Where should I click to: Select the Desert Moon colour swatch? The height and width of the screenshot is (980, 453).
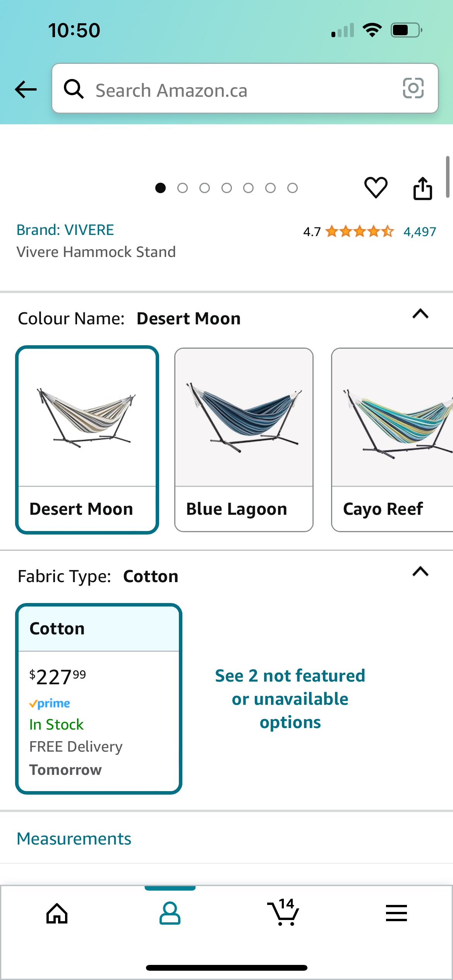(87, 437)
